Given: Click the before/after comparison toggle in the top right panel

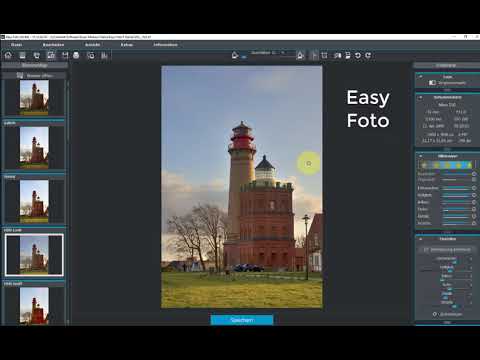Looking at the screenshot, I should (447, 83).
